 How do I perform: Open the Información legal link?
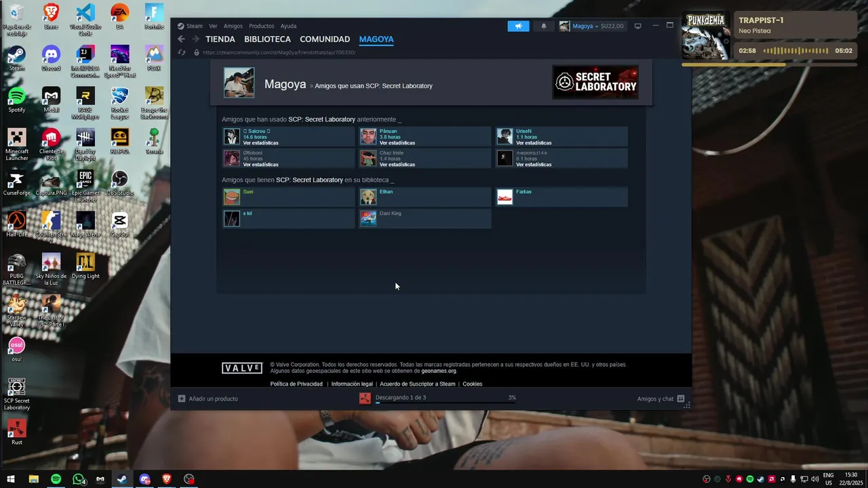pos(352,384)
